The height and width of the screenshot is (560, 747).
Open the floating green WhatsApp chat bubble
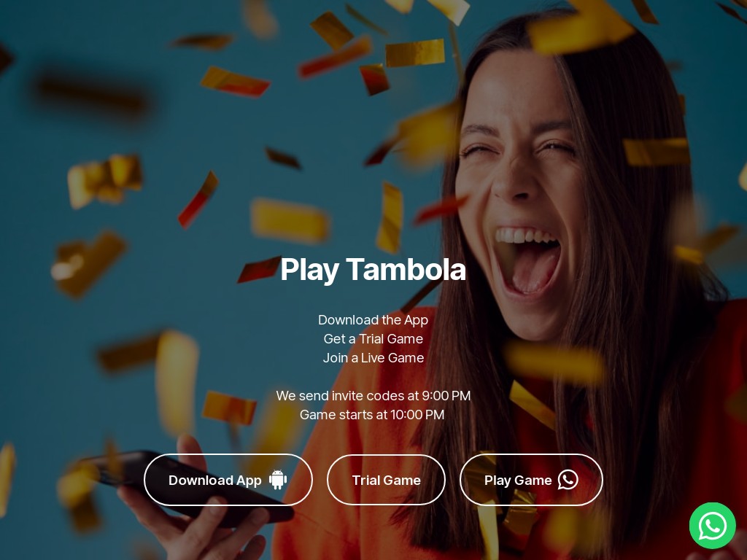[713, 526]
